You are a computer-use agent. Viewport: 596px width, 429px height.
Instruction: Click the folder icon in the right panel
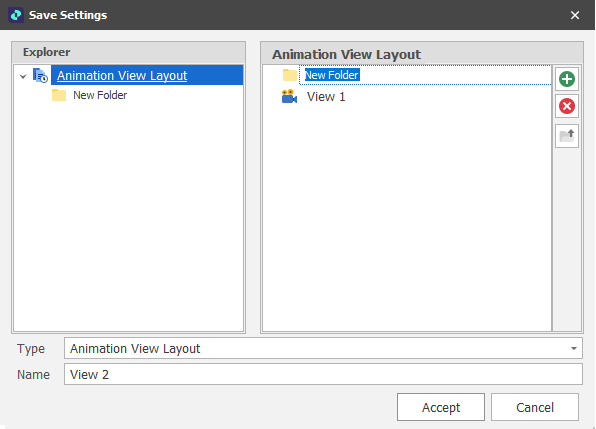coord(290,75)
